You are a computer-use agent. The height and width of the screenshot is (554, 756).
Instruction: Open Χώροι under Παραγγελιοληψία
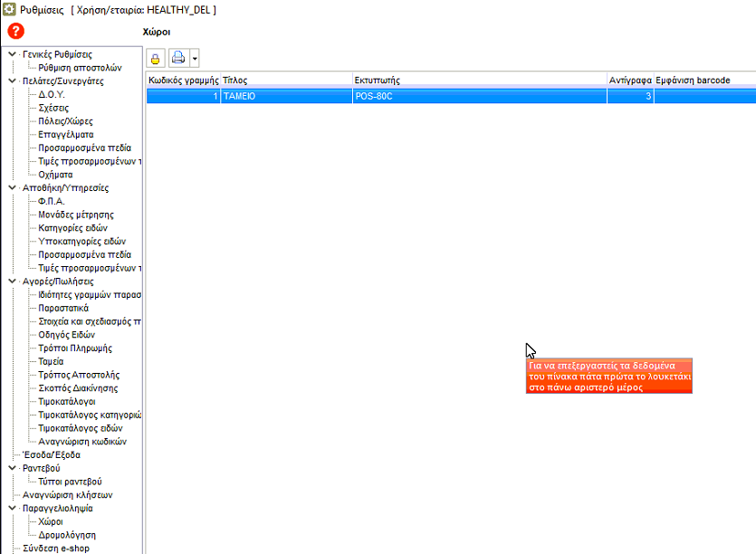(51, 521)
